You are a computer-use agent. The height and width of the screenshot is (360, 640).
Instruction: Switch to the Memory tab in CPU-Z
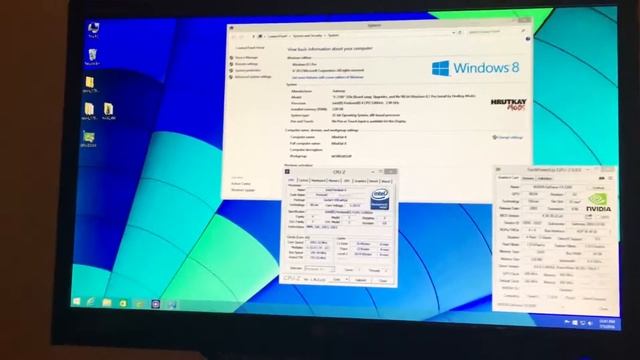coord(333,181)
